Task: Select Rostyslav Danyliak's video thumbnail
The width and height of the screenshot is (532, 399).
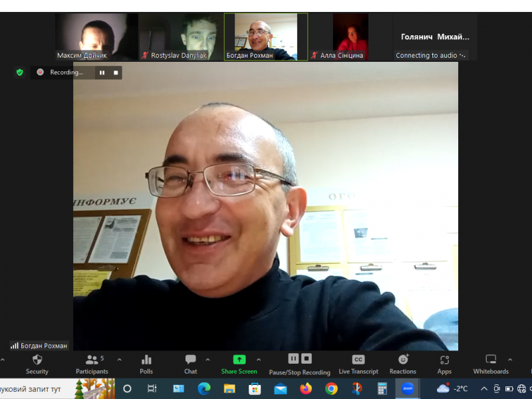Action: [180, 37]
